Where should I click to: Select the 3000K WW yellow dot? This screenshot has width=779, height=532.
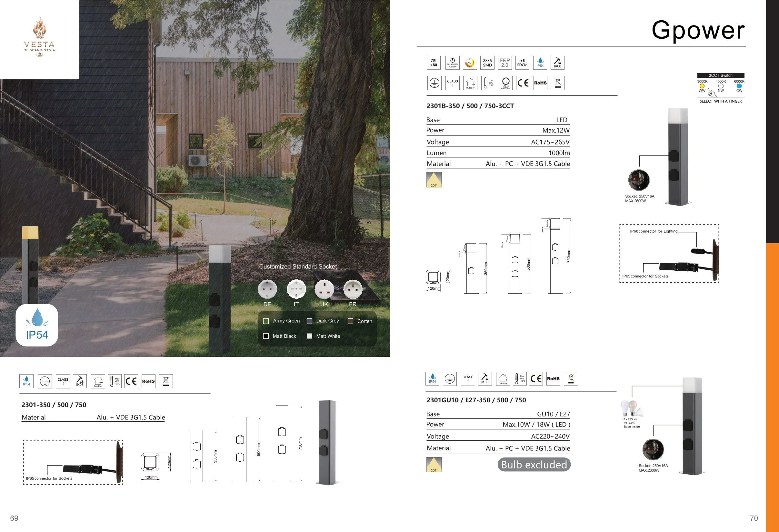[702, 86]
